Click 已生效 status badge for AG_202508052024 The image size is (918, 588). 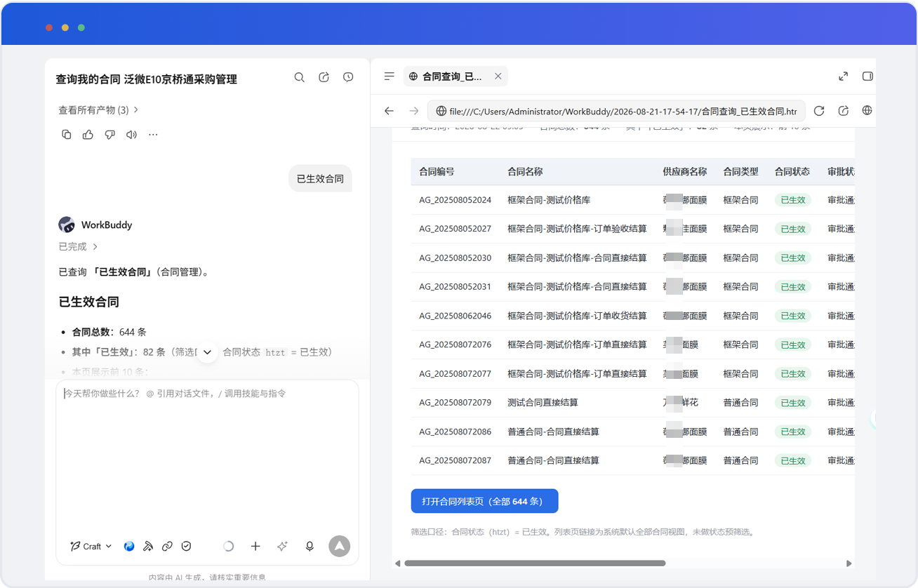[793, 200]
